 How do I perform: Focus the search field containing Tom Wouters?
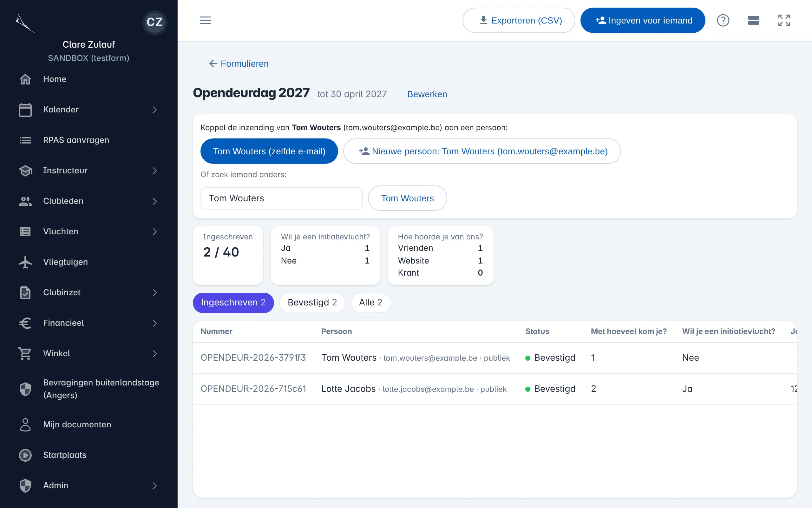281,198
